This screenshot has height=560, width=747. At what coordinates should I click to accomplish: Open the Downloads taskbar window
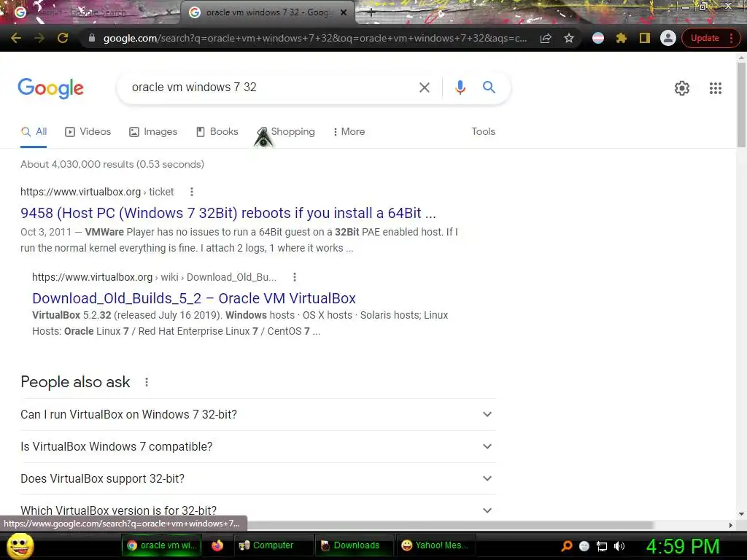pos(355,545)
